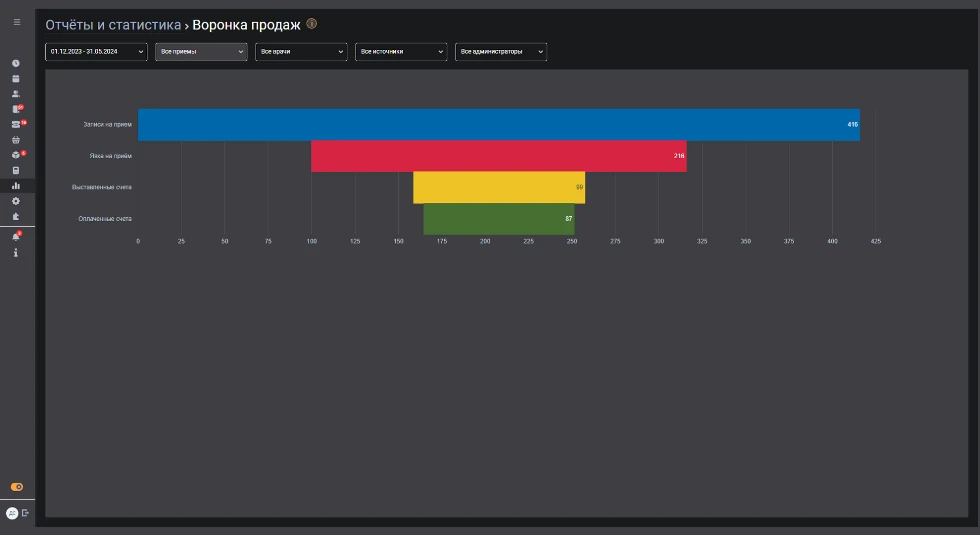Open the basket icon in the sidebar
The height and width of the screenshot is (535, 980).
pos(16,140)
